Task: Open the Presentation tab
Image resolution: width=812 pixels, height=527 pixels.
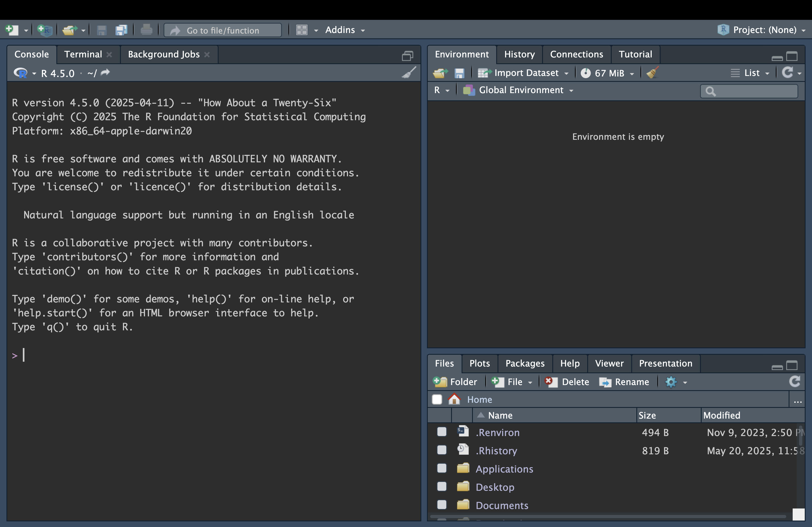Action: [x=665, y=363]
